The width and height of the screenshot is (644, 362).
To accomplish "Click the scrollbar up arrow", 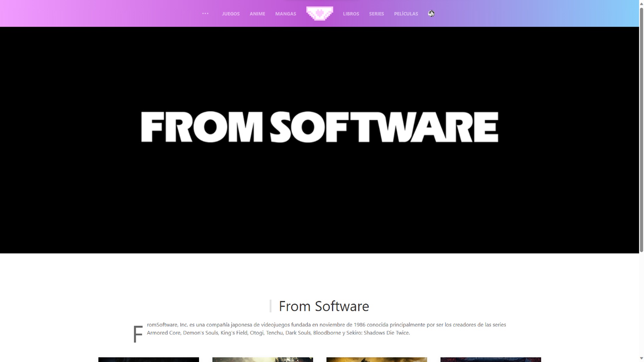I will [x=641, y=3].
